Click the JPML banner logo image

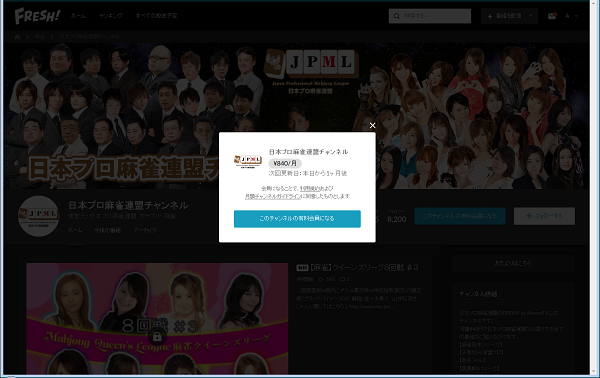[x=311, y=71]
